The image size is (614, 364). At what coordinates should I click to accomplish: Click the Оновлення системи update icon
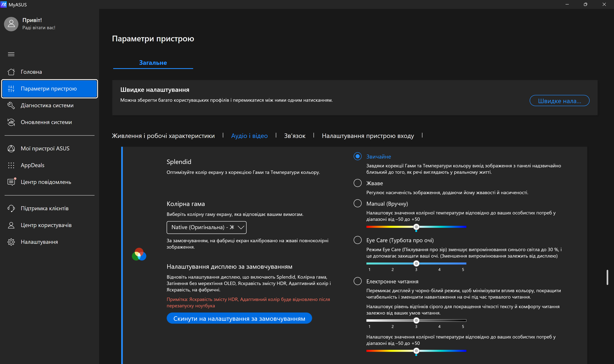coord(11,122)
